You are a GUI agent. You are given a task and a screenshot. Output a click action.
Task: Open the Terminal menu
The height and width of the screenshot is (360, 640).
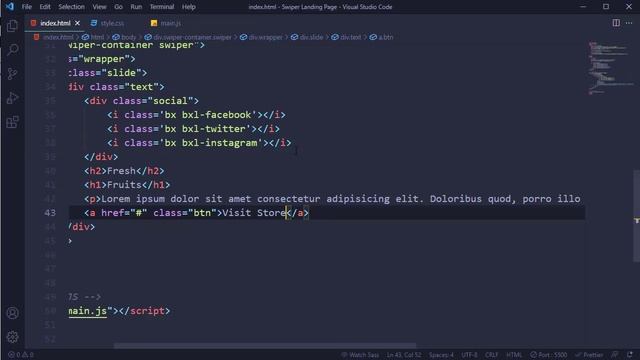162,7
